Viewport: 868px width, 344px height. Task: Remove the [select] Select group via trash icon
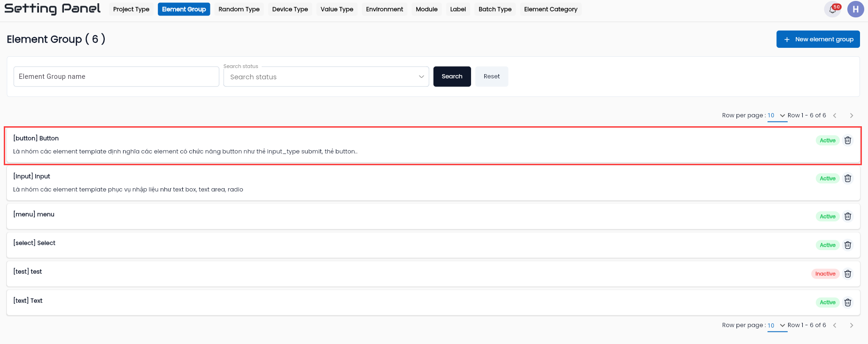click(x=848, y=245)
